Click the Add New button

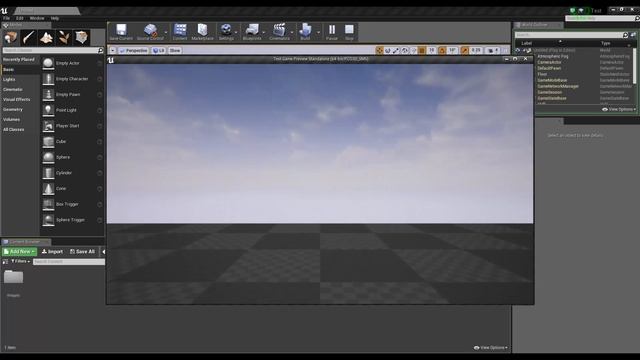[x=19, y=251]
